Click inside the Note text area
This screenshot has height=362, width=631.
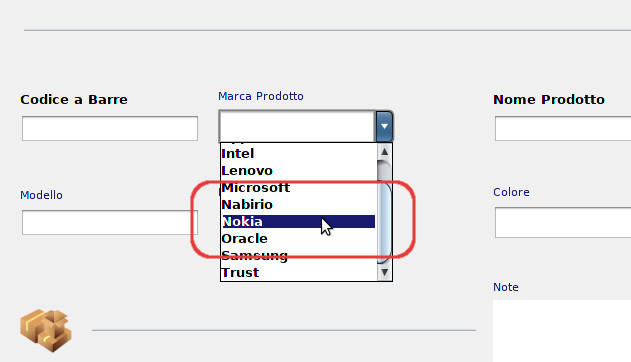pyautogui.click(x=562, y=331)
